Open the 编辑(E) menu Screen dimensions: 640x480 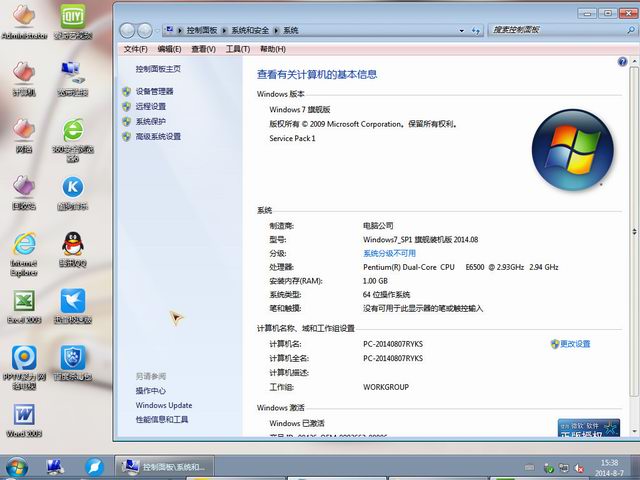point(169,49)
